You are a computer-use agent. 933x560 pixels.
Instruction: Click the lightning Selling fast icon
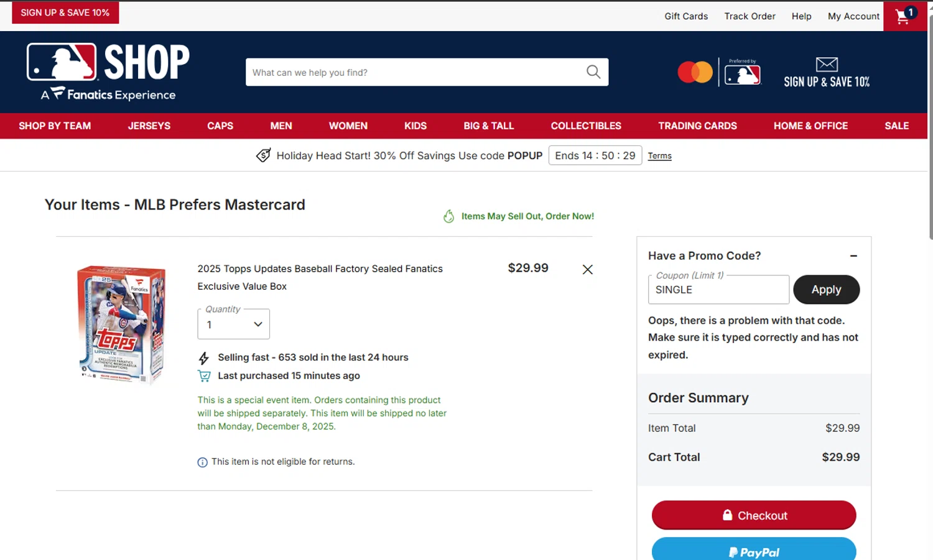coord(203,358)
